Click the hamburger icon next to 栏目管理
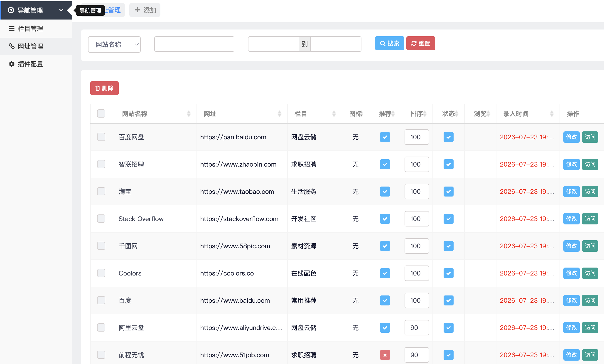Screen dimensions: 604x364 [x=12, y=29]
